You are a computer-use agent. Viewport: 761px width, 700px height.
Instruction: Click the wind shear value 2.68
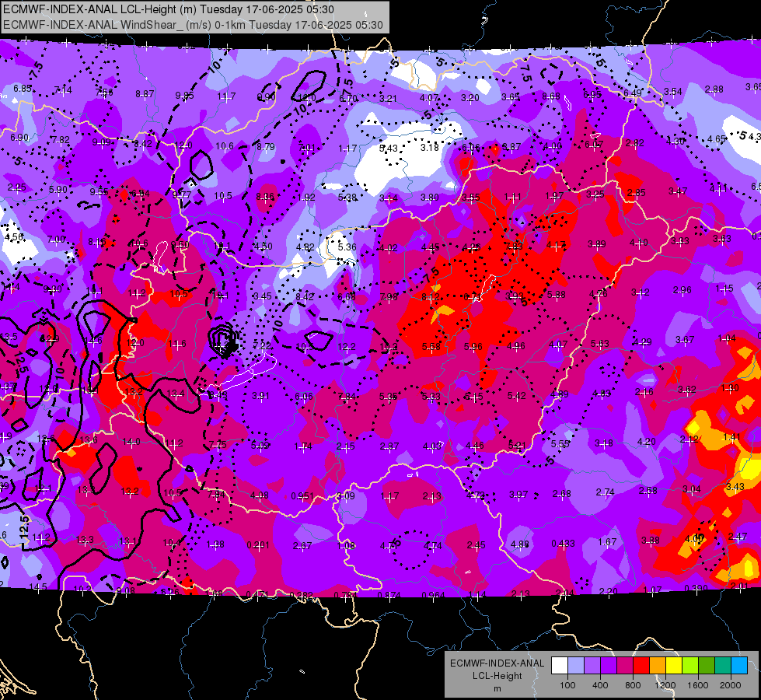tap(562, 494)
